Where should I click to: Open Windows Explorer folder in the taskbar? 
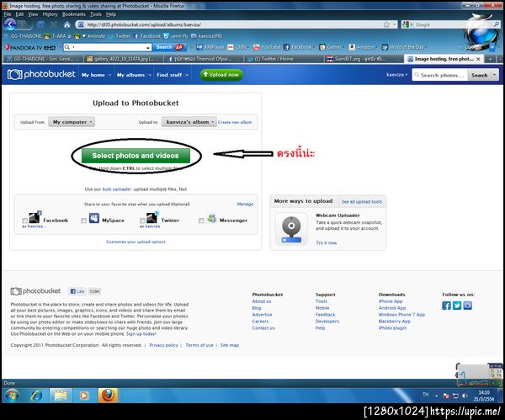[61, 396]
